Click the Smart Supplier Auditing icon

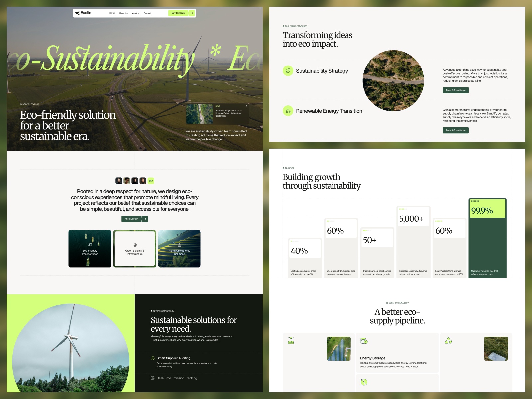153,358
